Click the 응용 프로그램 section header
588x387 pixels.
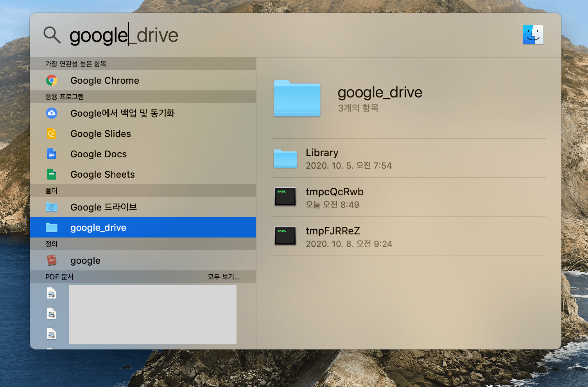point(65,97)
